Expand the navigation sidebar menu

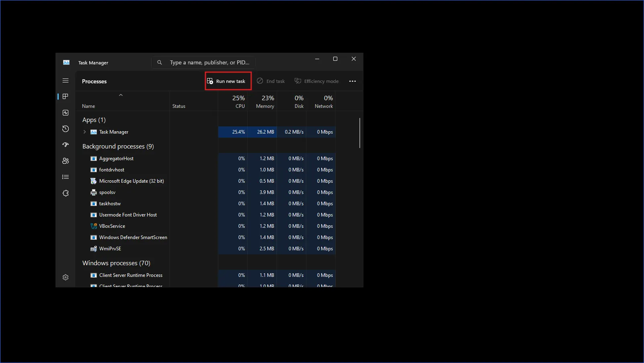click(x=66, y=80)
